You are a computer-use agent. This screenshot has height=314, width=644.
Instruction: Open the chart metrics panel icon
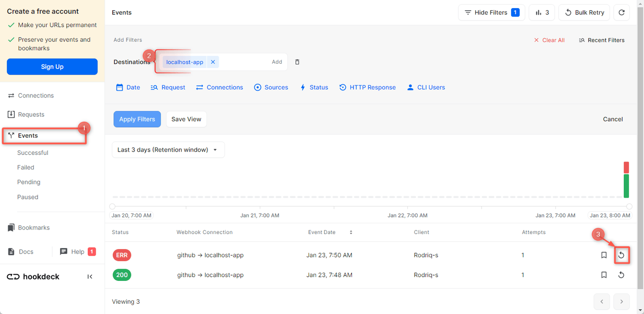click(542, 13)
